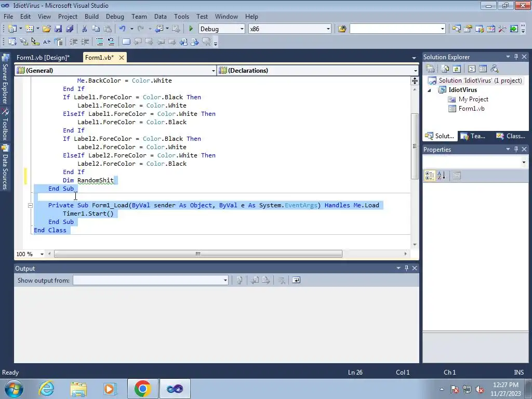Image resolution: width=532 pixels, height=399 pixels.
Task: Save Form1.vb with the floppy disk icon
Action: pyautogui.click(x=58, y=29)
